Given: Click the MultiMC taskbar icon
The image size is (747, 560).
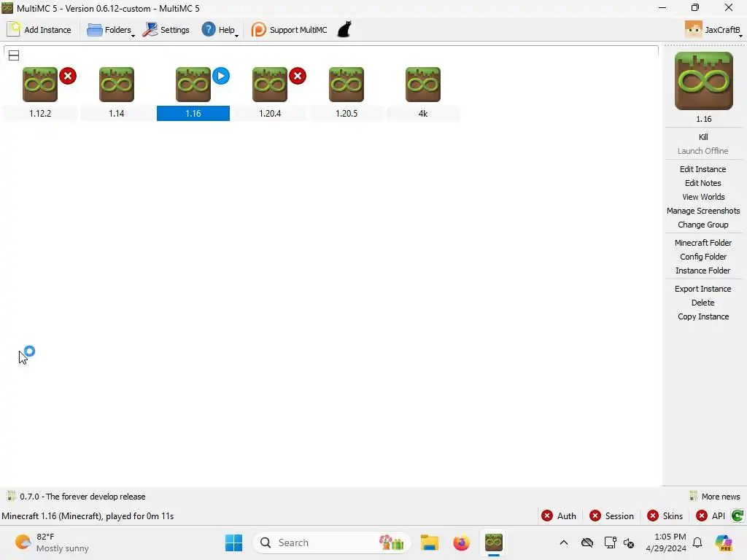Looking at the screenshot, I should click(494, 542).
